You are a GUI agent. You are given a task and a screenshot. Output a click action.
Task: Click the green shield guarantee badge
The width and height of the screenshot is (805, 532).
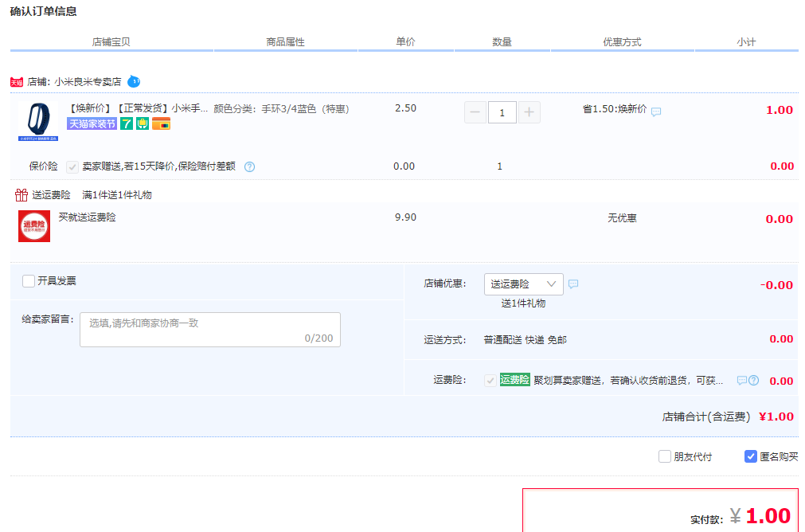click(143, 123)
